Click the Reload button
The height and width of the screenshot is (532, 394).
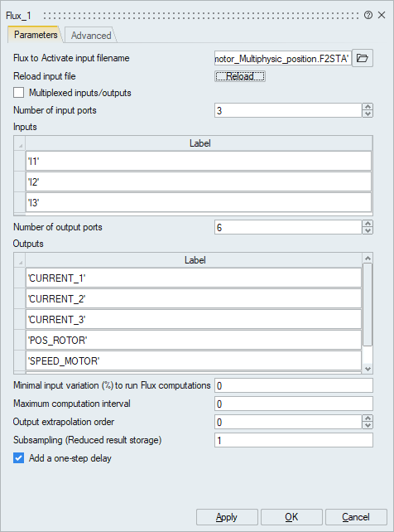point(240,76)
